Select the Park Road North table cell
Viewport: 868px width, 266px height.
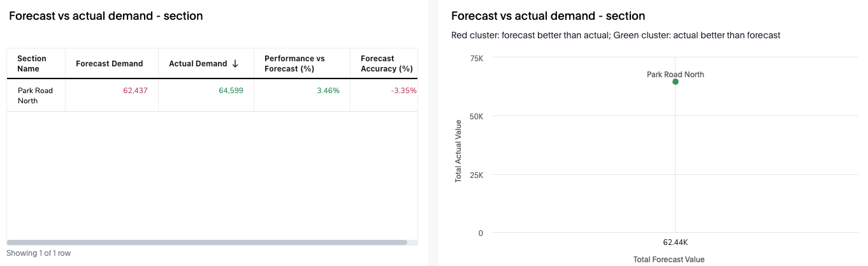tap(35, 96)
